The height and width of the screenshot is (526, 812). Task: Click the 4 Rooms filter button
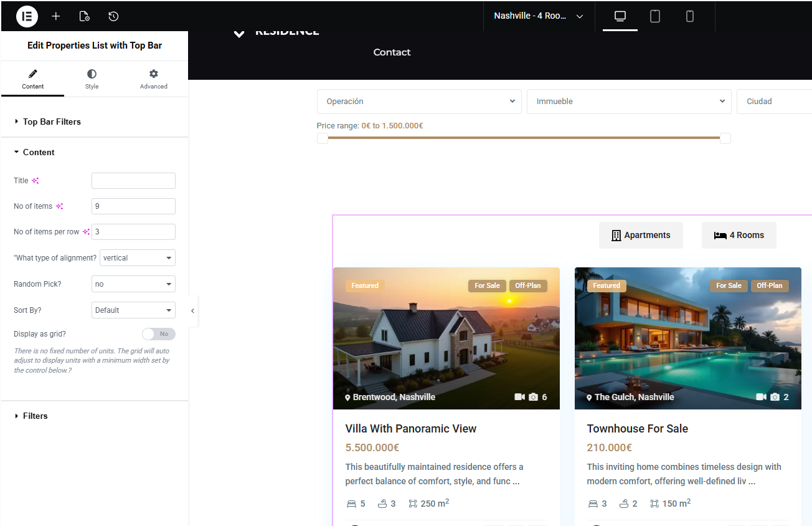(739, 235)
